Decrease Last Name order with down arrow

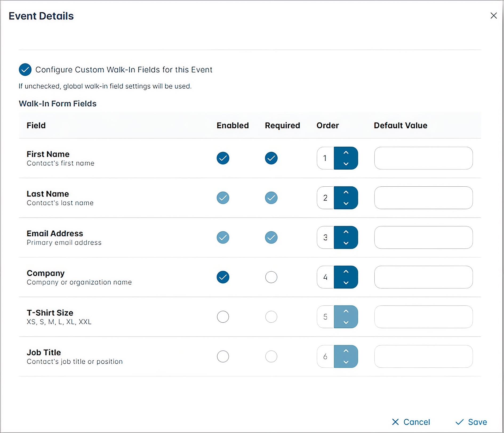point(346,203)
